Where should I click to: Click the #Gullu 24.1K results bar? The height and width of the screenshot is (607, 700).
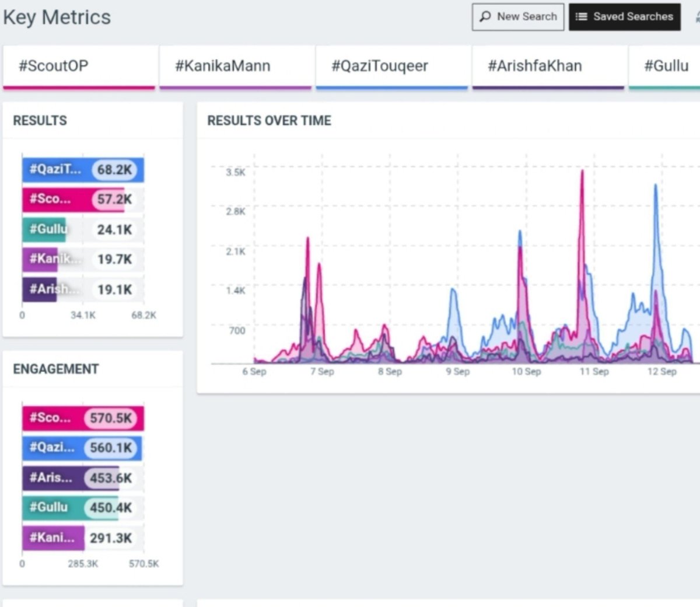point(83,229)
